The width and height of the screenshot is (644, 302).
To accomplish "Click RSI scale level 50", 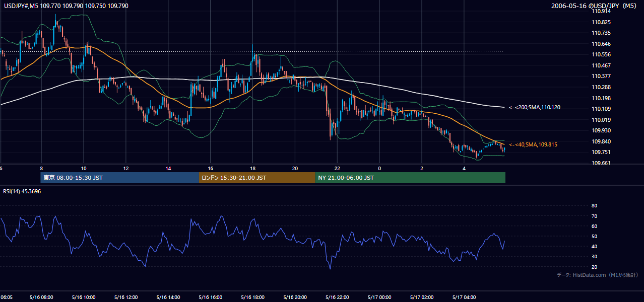I will [595, 236].
